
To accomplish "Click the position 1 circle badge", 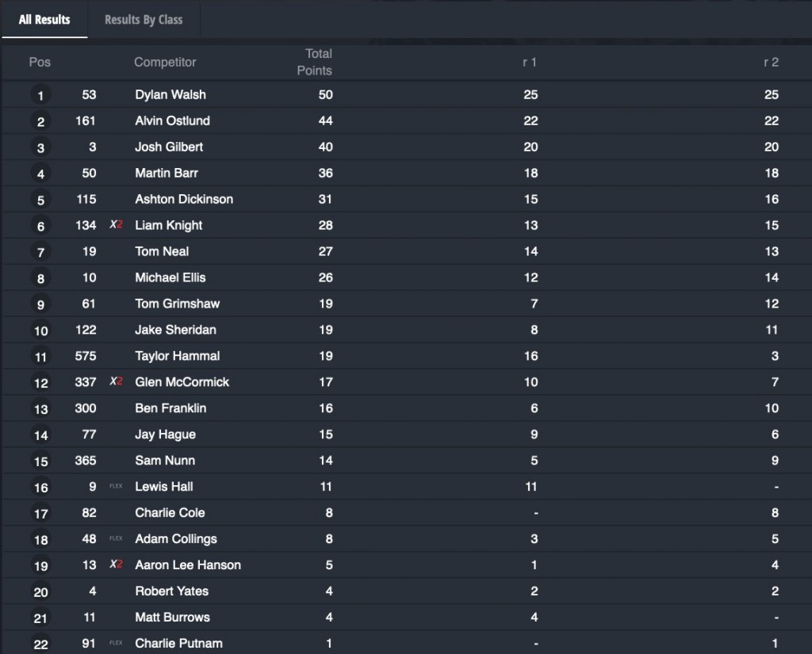I will [40, 96].
